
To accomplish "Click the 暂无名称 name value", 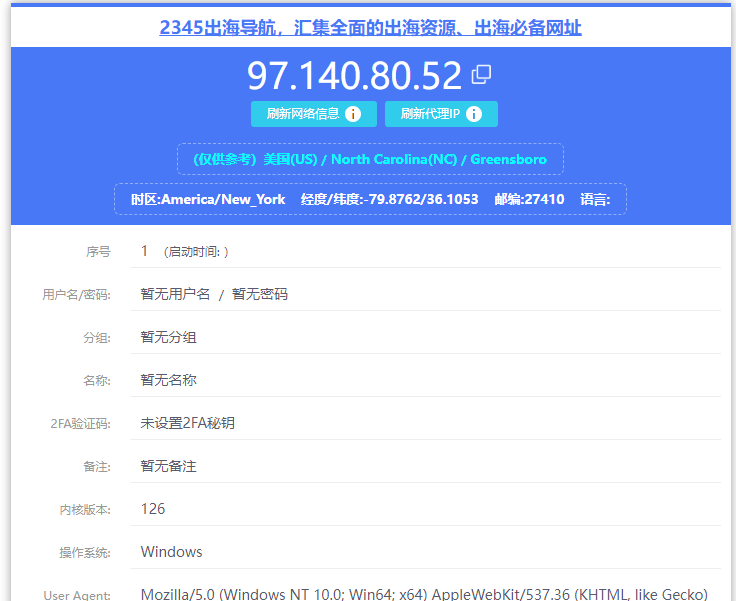I will tap(168, 380).
